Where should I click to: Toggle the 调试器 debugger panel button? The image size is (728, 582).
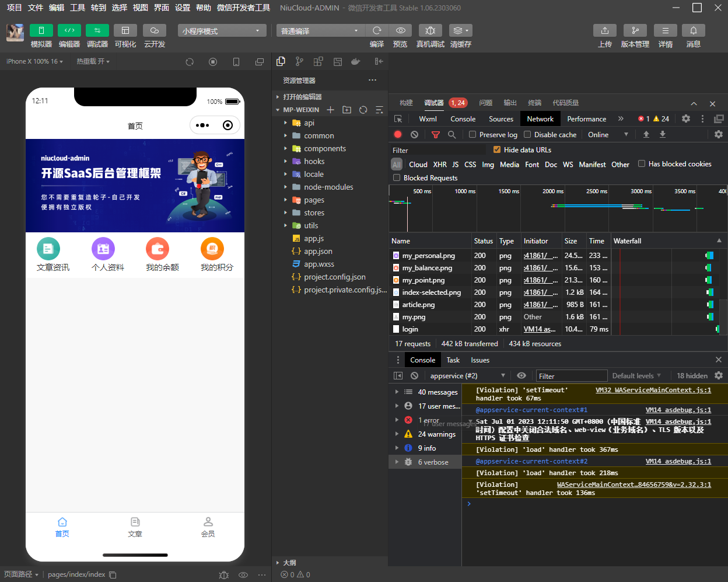pyautogui.click(x=97, y=30)
